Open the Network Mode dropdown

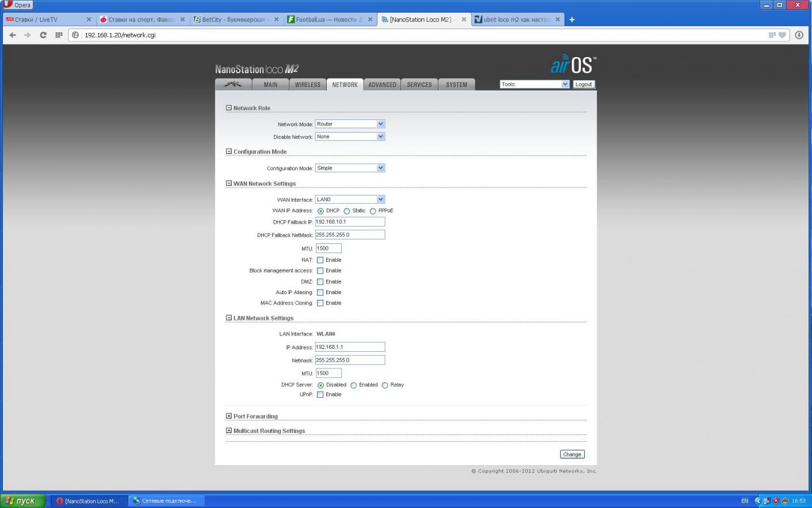click(x=350, y=124)
